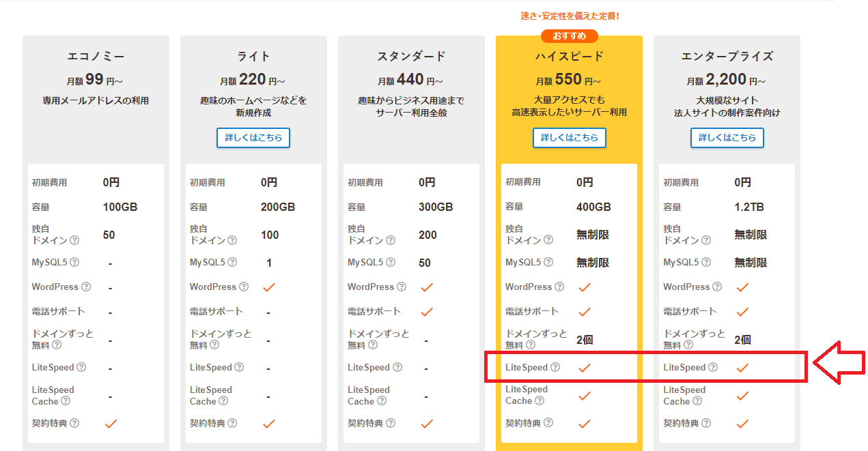Screen dimensions: 868x451
Task: Click the MySQL5 help icon in ライト plan
Action: (x=232, y=262)
